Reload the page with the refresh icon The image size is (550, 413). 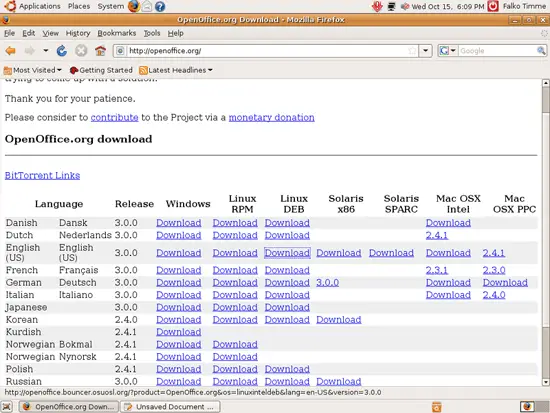point(62,51)
